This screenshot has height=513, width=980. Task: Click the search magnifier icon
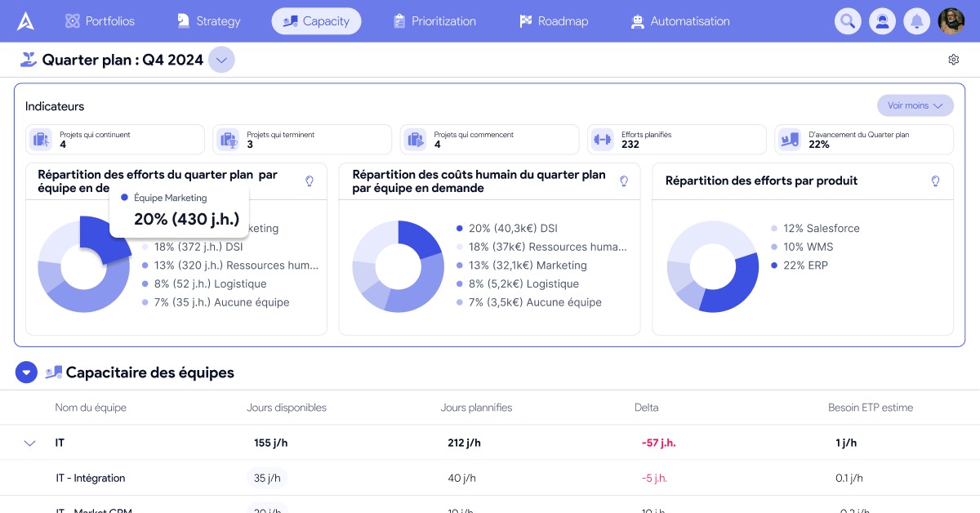[x=848, y=21]
